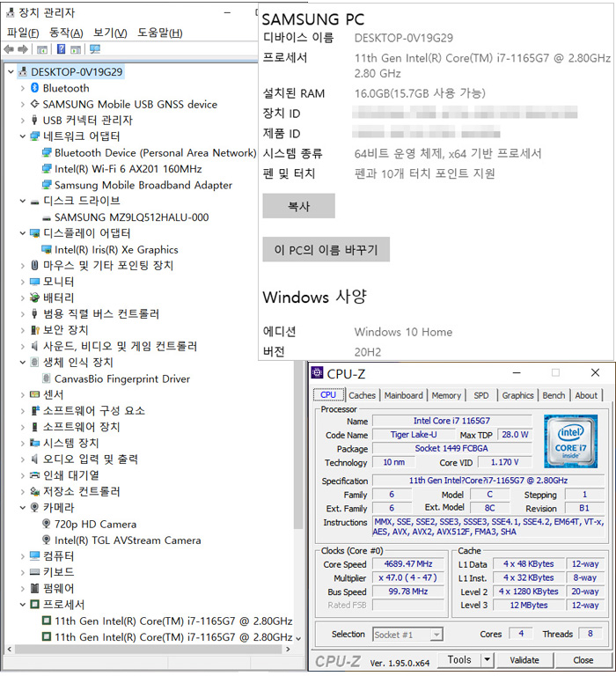Image resolution: width=616 pixels, height=676 pixels.
Task: Collapse the 카메라 category
Action: point(22,507)
